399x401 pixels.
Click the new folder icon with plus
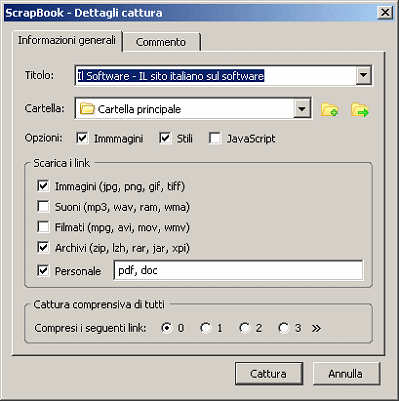tap(330, 109)
